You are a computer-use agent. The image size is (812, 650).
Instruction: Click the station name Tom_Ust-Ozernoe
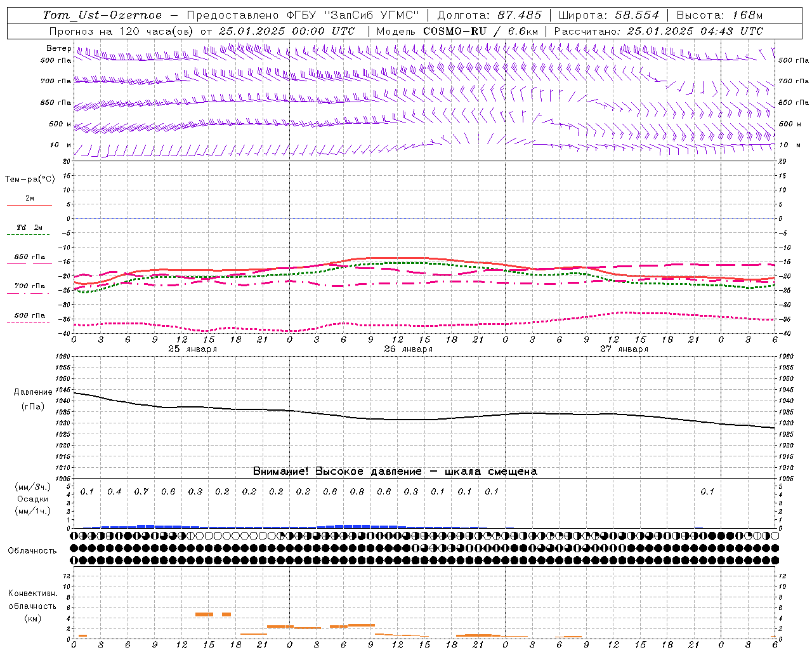click(102, 15)
